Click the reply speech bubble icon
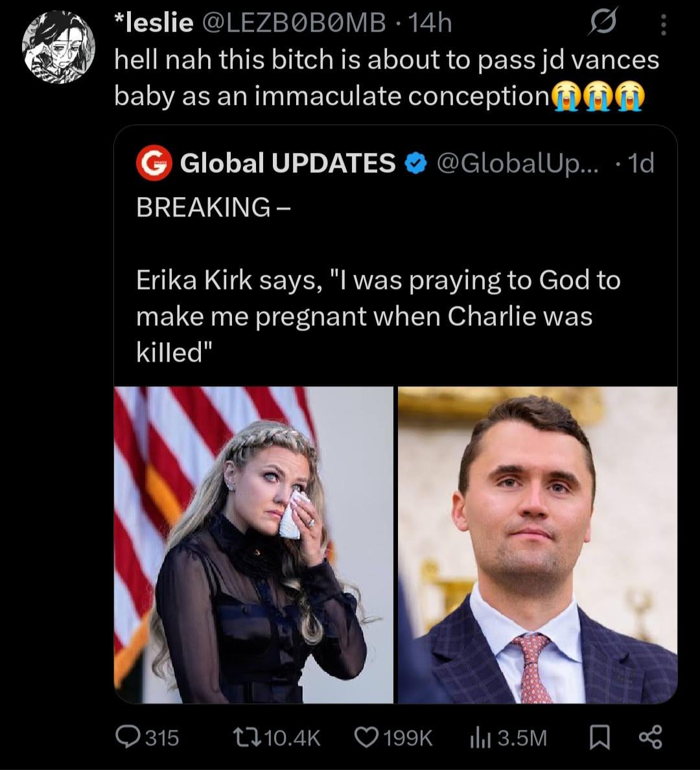700x770 pixels. pyautogui.click(x=125, y=737)
